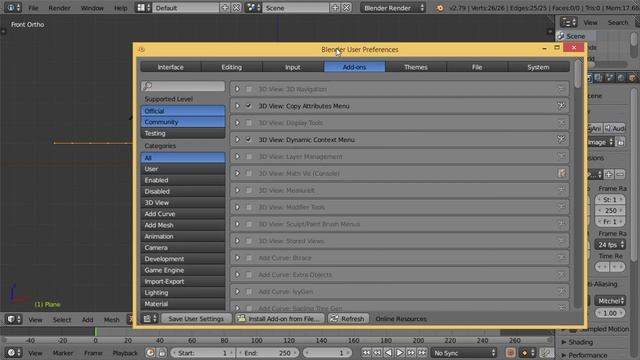Open the screen layout browse icon
Image resolution: width=640 pixels, height=360 pixels.
click(x=142, y=8)
